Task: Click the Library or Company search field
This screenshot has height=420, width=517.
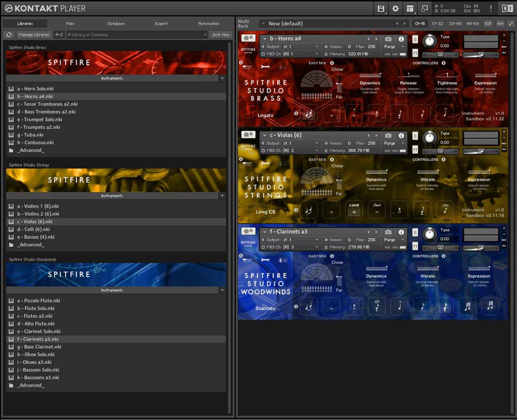Action: (x=137, y=35)
